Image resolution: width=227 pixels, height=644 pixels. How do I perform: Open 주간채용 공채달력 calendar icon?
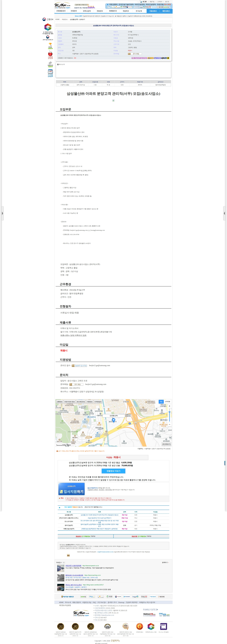[x=50, y=73]
